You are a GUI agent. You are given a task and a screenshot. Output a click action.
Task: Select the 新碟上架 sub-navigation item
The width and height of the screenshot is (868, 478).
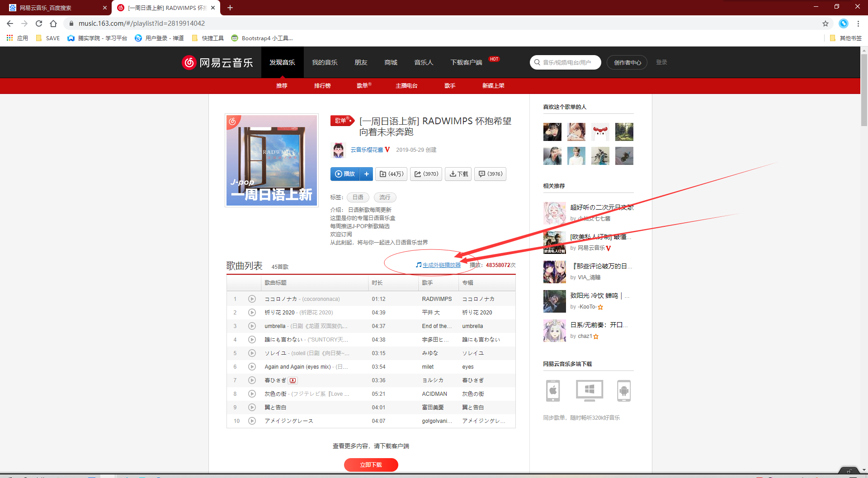coord(493,86)
